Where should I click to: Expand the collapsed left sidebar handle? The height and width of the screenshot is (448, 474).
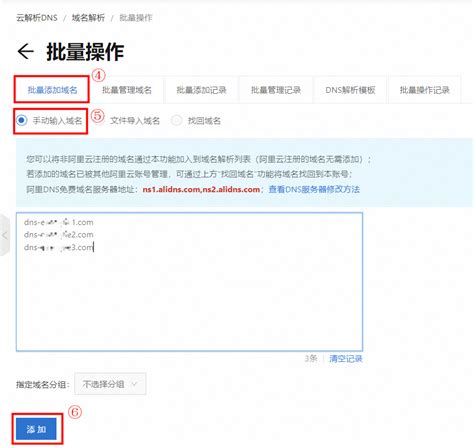pyautogui.click(x=4, y=235)
